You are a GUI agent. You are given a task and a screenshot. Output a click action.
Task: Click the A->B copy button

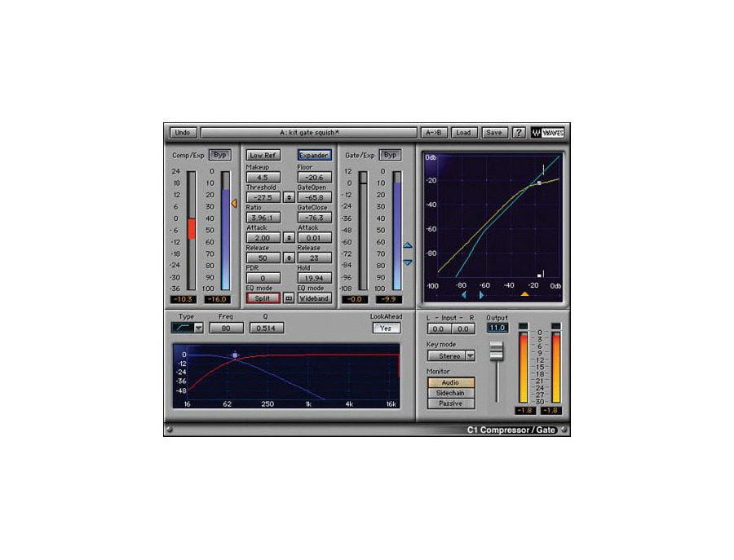pyautogui.click(x=434, y=133)
